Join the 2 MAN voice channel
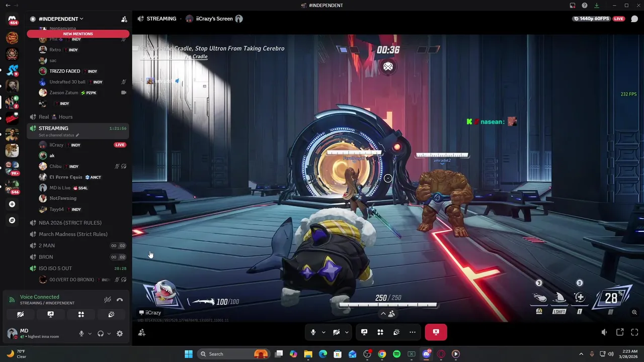The width and height of the screenshot is (644, 362). click(78, 245)
